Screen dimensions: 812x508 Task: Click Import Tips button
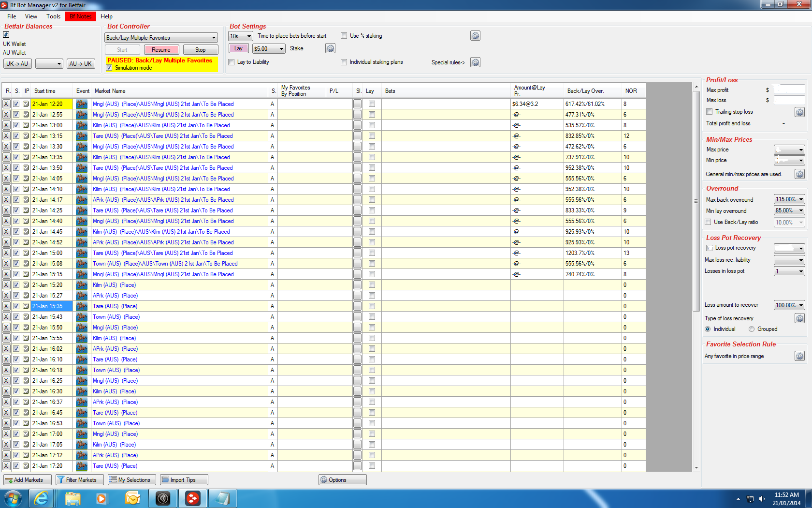pyautogui.click(x=184, y=480)
